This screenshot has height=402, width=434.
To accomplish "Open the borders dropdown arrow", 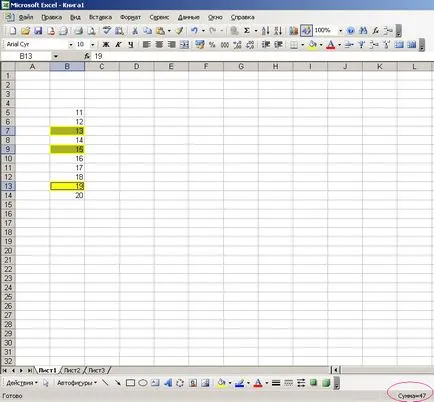I will [302, 44].
